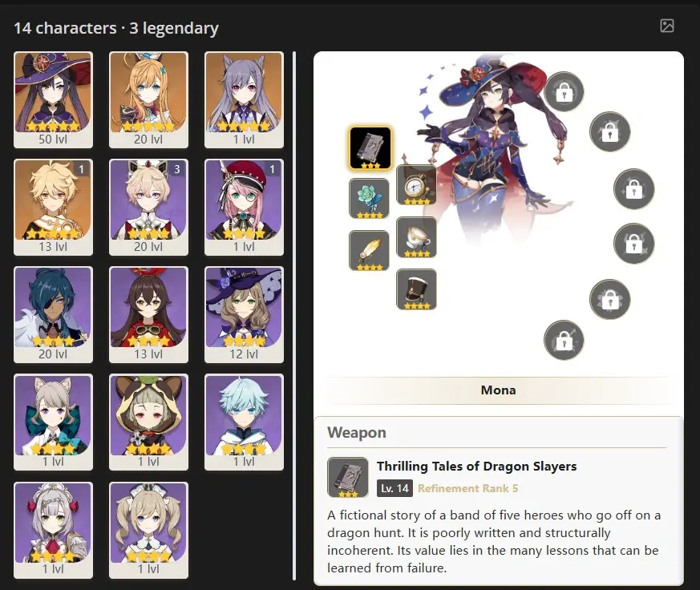The image size is (700, 590).
Task: Click the vertical scrollbar beside character grid
Action: click(x=294, y=316)
